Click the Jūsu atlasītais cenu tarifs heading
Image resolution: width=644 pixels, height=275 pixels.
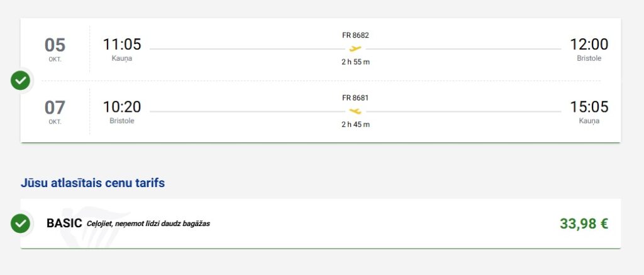point(93,183)
